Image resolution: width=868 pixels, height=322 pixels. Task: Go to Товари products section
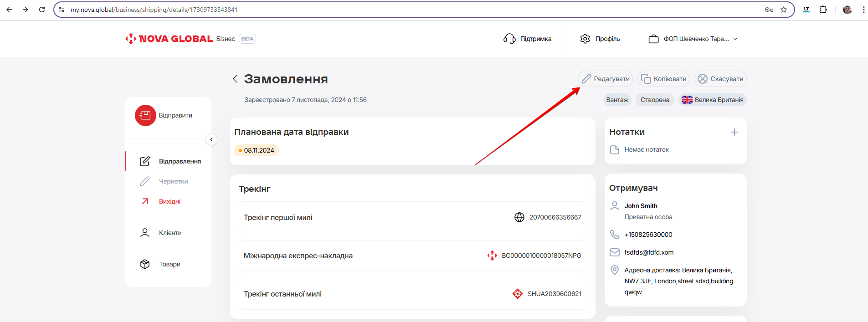(x=169, y=264)
